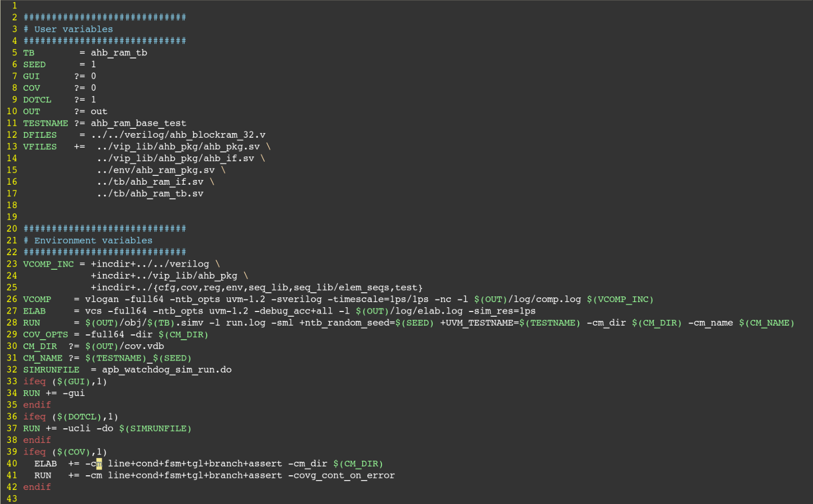
Task: Click the TESTNAME variable on line 11
Action: (45, 123)
